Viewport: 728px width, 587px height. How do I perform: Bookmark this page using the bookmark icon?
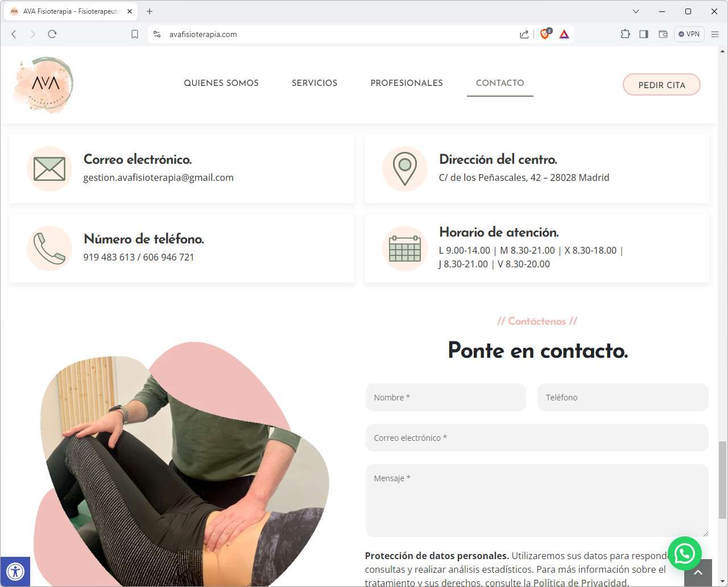pos(135,34)
